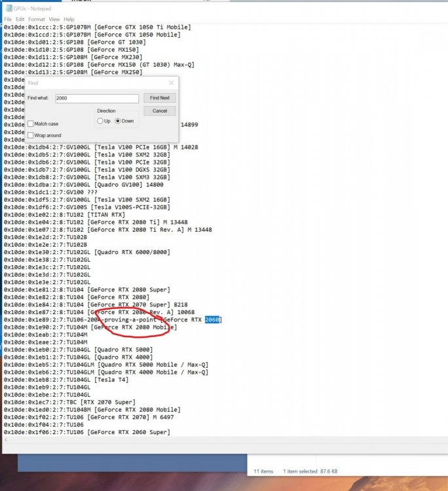Open the View menu
Screen dimensions: 448x491
[54, 20]
